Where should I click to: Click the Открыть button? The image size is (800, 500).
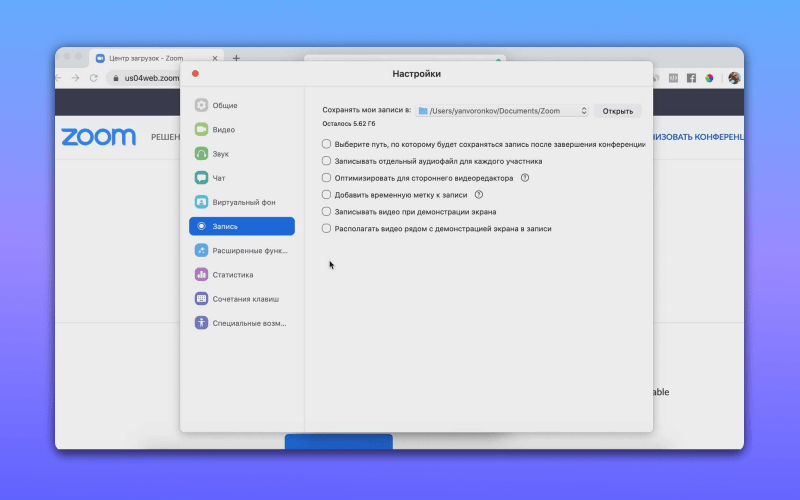[x=617, y=111]
